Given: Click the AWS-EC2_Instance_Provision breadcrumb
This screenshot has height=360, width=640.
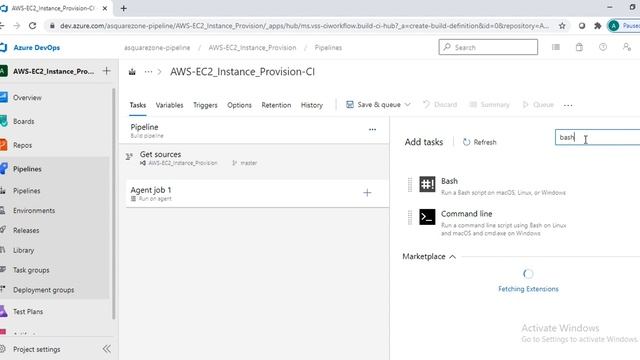Looking at the screenshot, I should coord(252,48).
